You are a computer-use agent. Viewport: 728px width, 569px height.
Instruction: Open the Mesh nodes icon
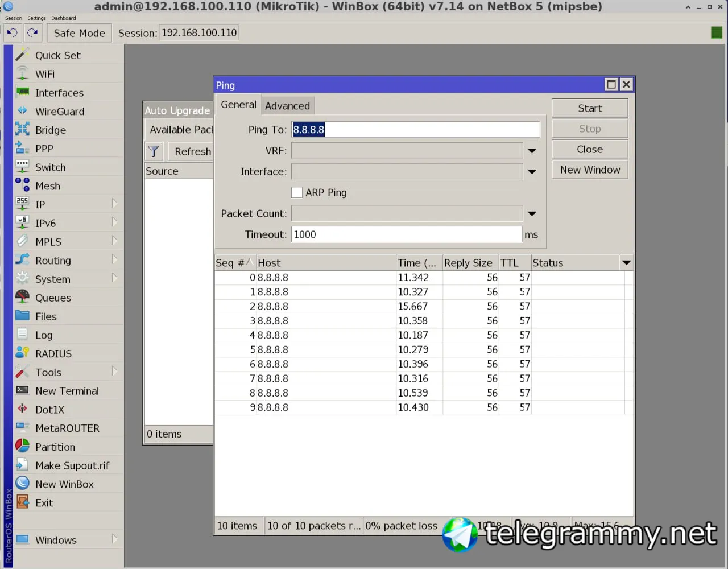22,185
